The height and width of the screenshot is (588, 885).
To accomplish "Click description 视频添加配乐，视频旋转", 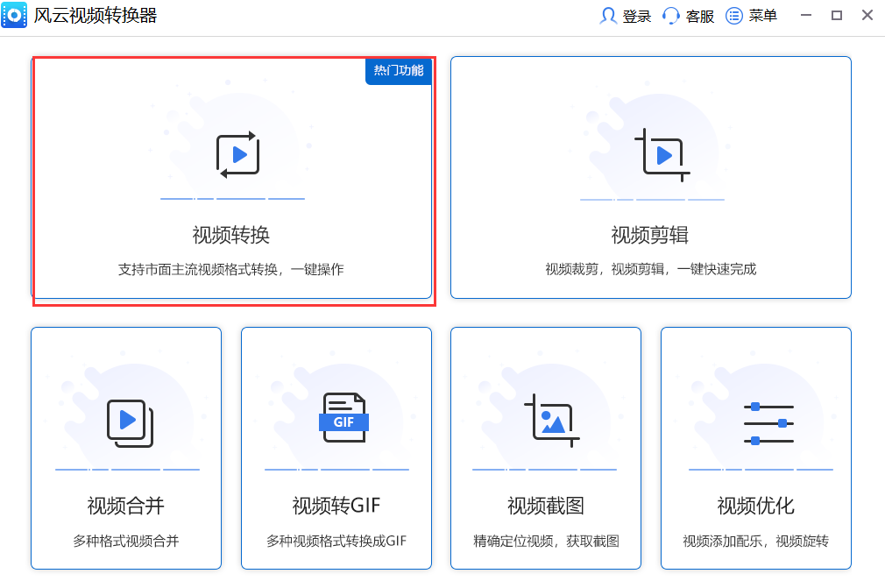I will 755,542.
